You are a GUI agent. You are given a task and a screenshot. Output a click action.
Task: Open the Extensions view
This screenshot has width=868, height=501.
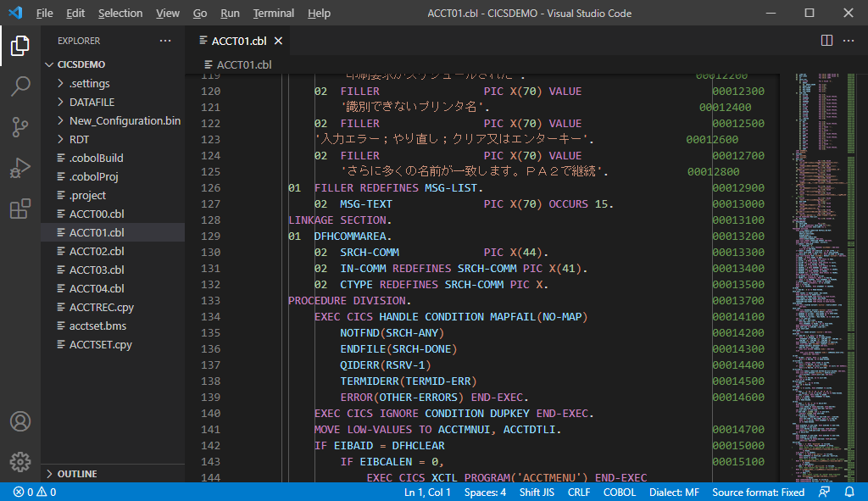coord(20,209)
